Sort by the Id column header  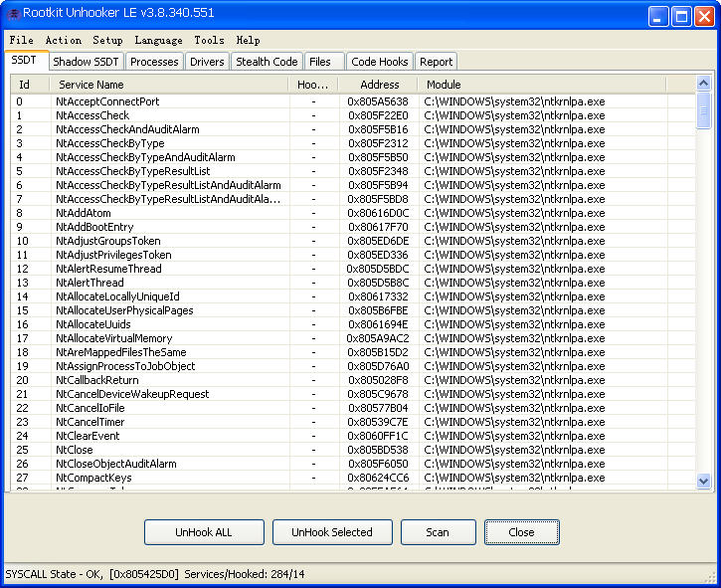coord(30,85)
